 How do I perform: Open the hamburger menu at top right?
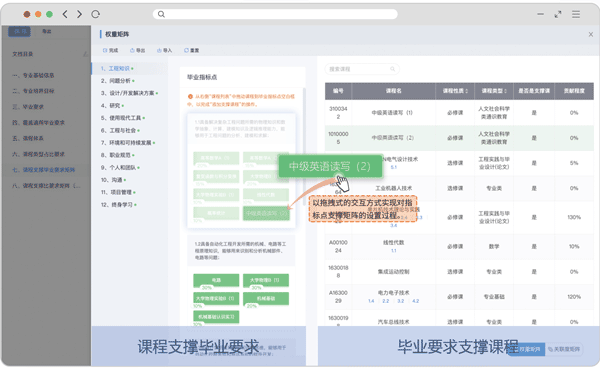576,14
